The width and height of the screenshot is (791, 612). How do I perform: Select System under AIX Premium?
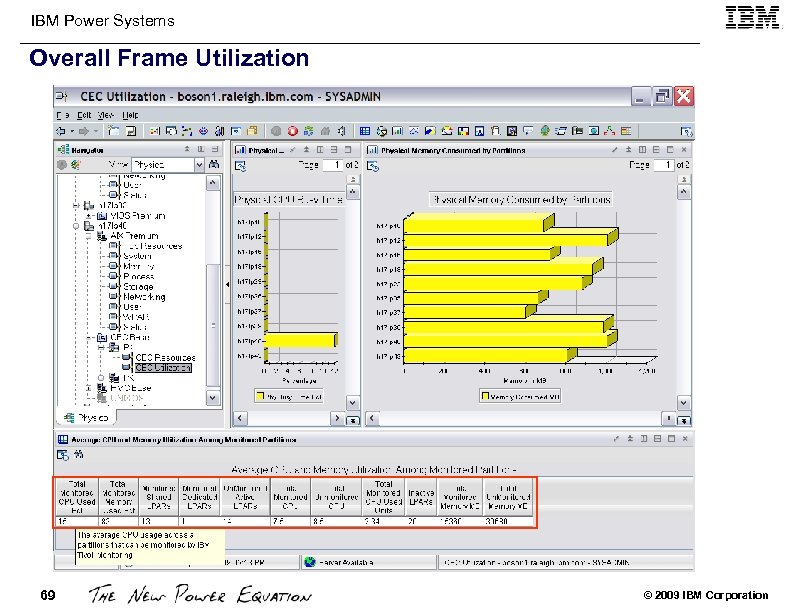click(137, 256)
